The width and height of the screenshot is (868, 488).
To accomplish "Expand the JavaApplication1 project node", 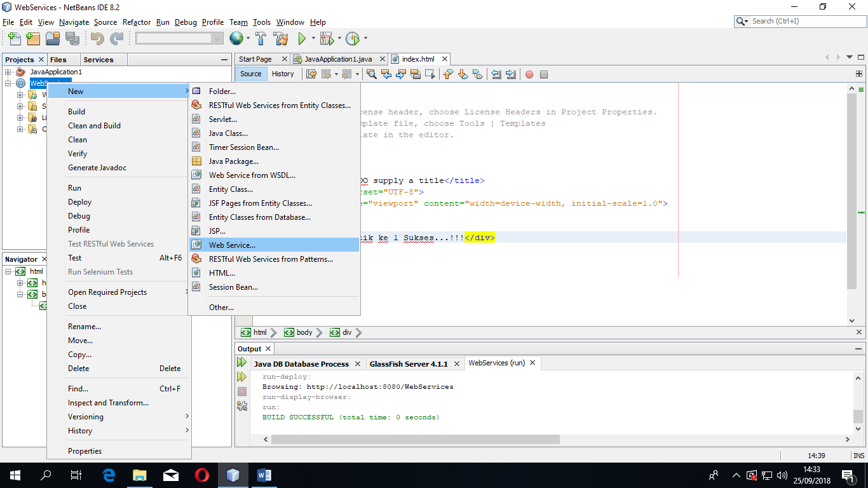I will coord(8,72).
